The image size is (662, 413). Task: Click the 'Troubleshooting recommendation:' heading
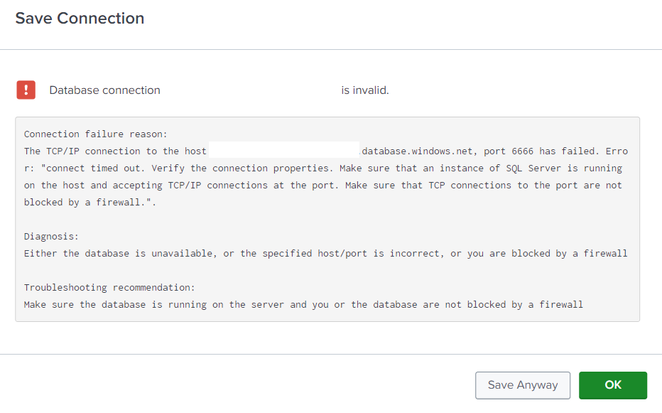click(x=109, y=287)
